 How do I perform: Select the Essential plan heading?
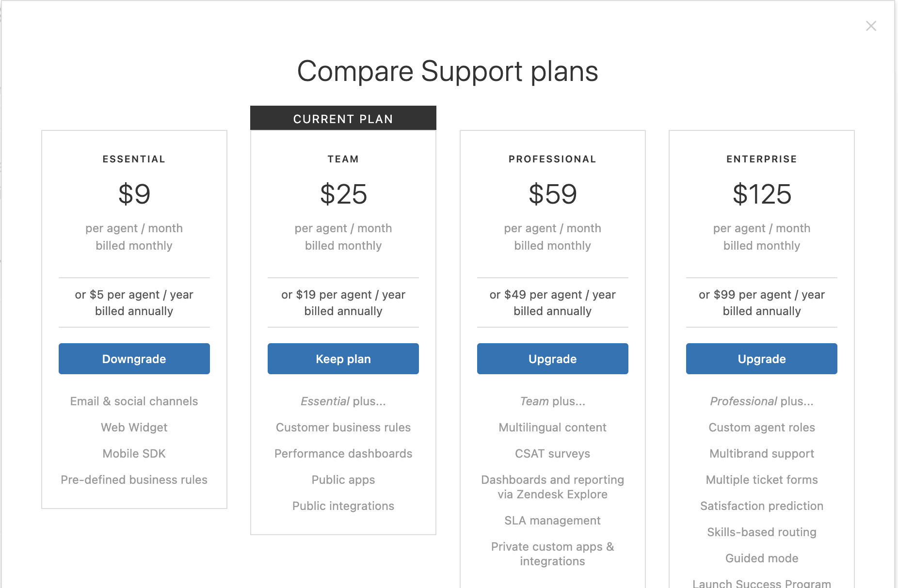click(x=134, y=159)
